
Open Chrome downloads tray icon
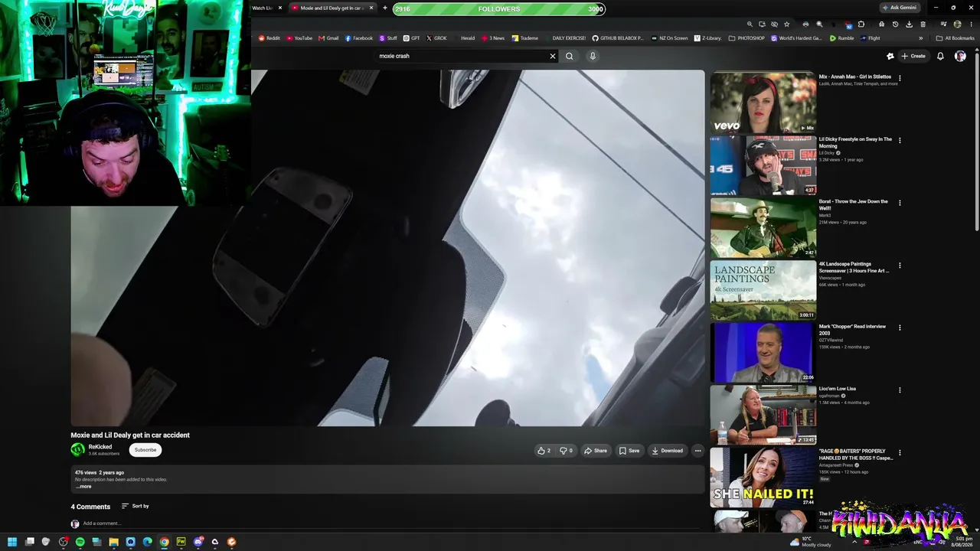(909, 24)
